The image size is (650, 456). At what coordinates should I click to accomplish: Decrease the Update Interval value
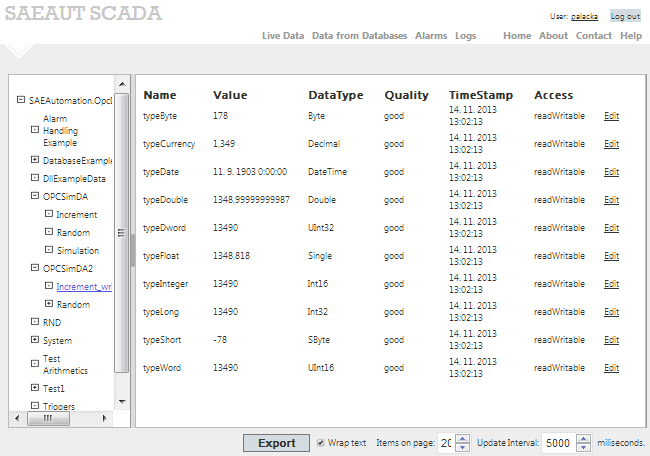click(584, 447)
